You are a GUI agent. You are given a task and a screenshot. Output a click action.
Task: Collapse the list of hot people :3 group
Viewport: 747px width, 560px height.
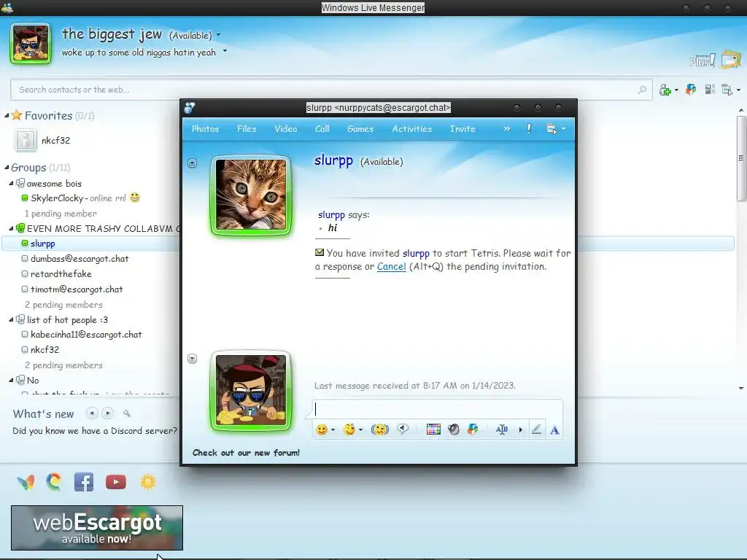pos(11,319)
